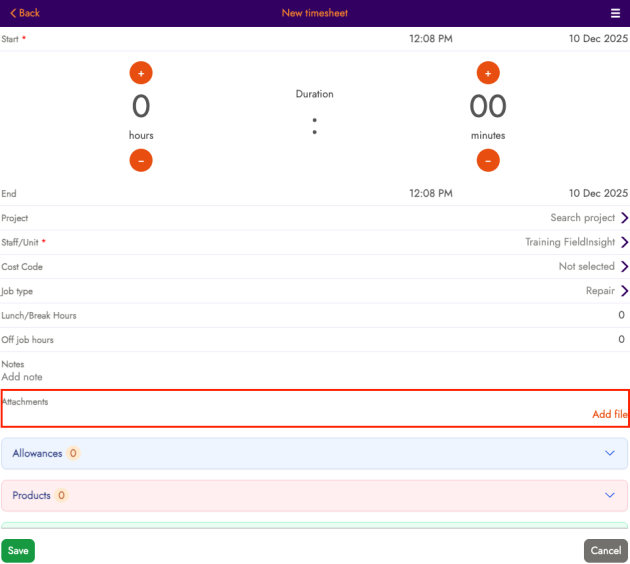
Task: Click the Add file link
Action: [609, 414]
